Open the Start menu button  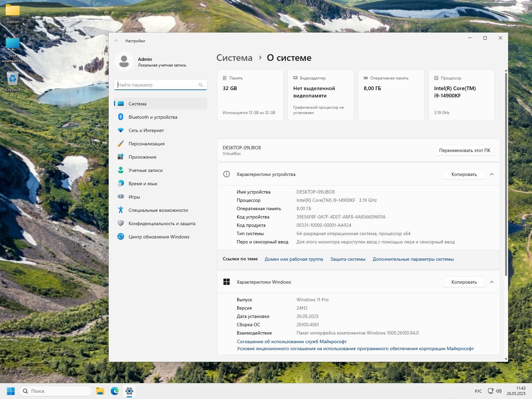tap(11, 391)
